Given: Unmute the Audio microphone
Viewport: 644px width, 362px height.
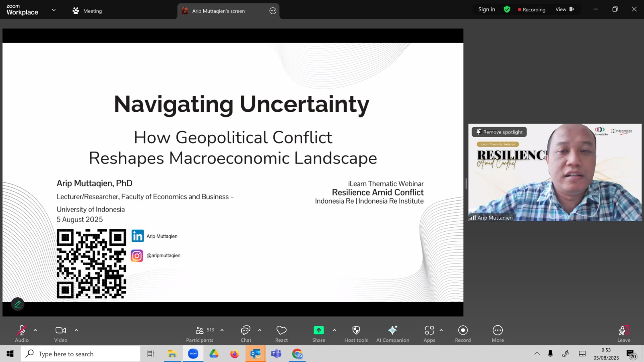Looking at the screenshot, I should tap(22, 330).
